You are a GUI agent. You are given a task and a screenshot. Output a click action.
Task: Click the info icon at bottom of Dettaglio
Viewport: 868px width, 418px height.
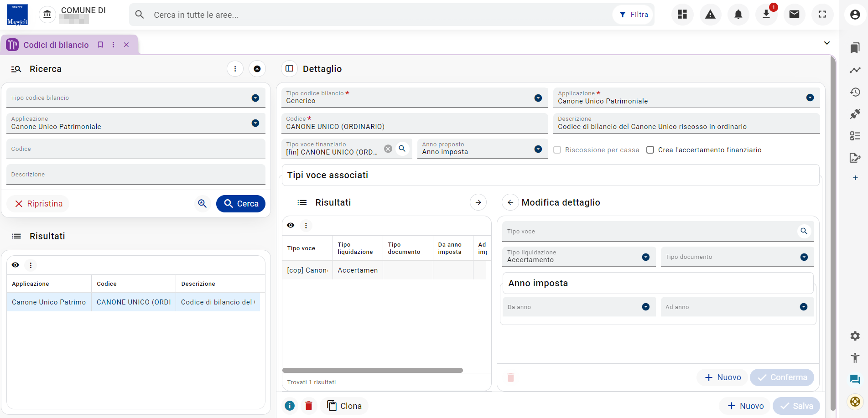point(290,406)
